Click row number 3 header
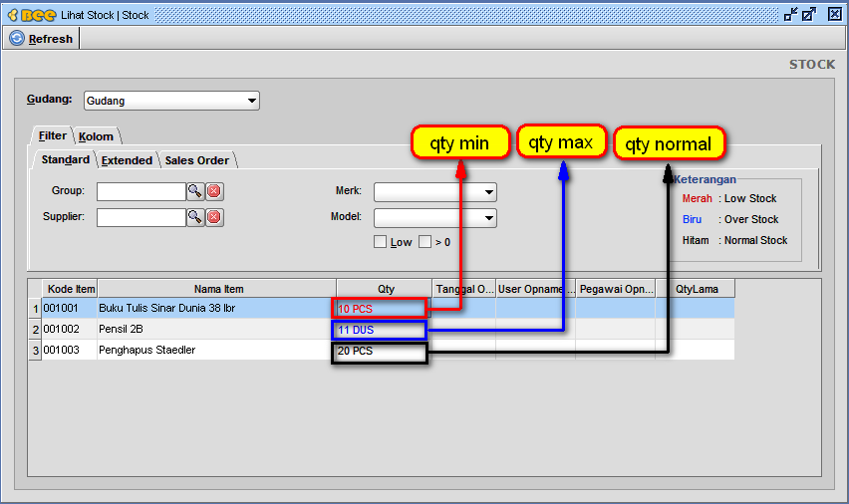The width and height of the screenshot is (849, 504). pyautogui.click(x=35, y=351)
